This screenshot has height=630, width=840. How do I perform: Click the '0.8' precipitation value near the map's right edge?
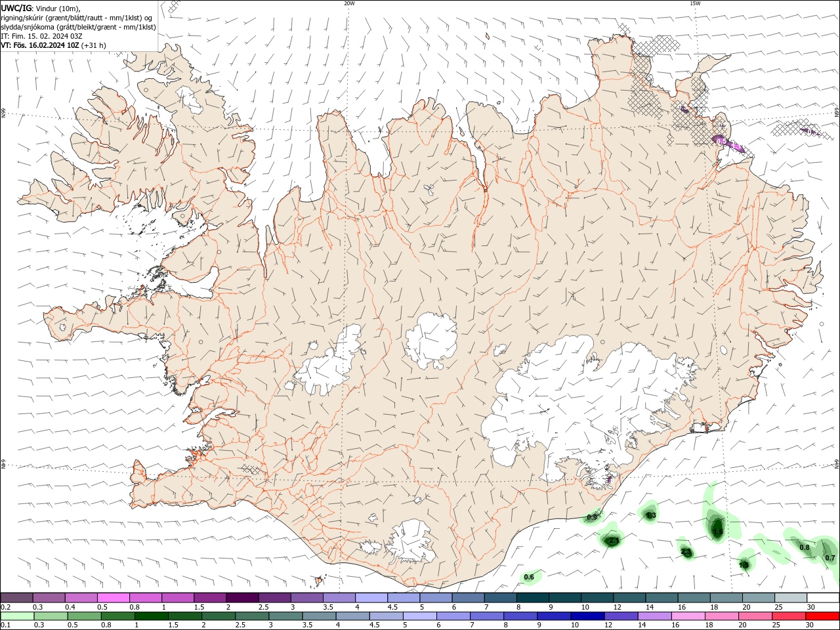coord(805,547)
